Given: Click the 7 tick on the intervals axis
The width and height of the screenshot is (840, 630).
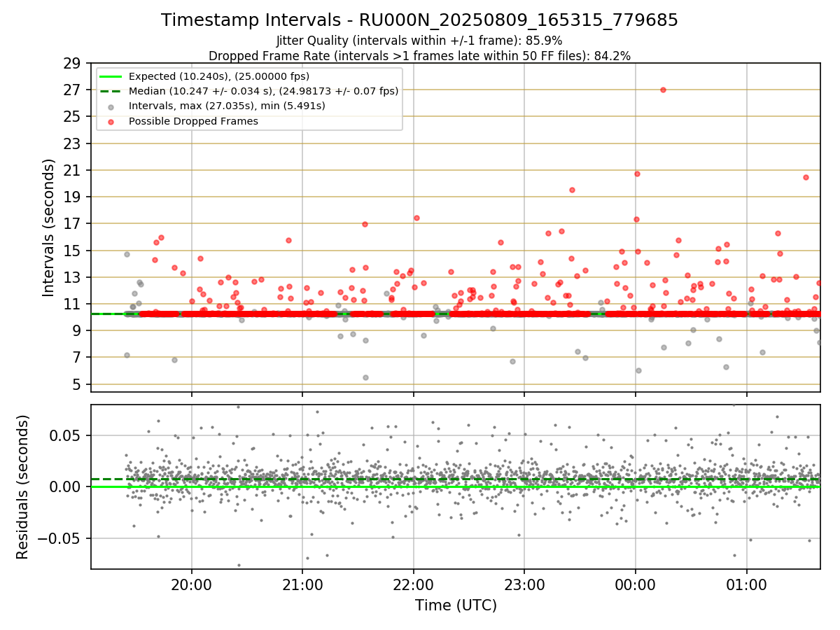Looking at the screenshot, I should click(77, 357).
